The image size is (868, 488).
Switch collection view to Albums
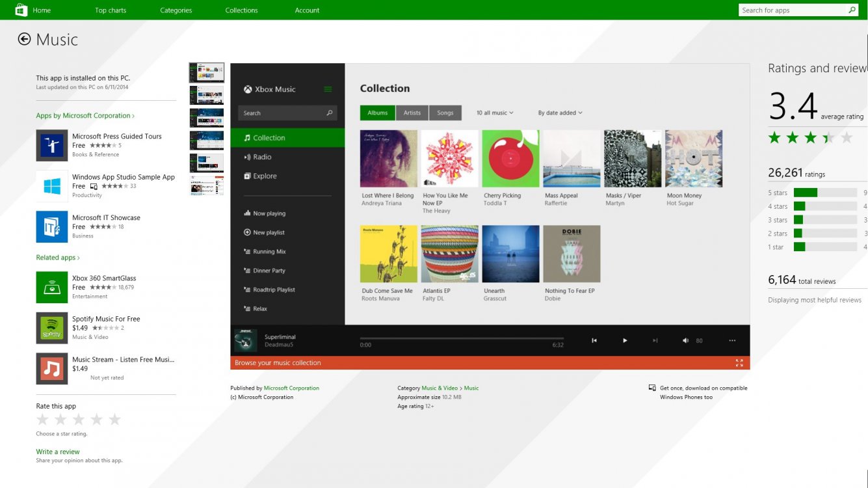point(378,113)
